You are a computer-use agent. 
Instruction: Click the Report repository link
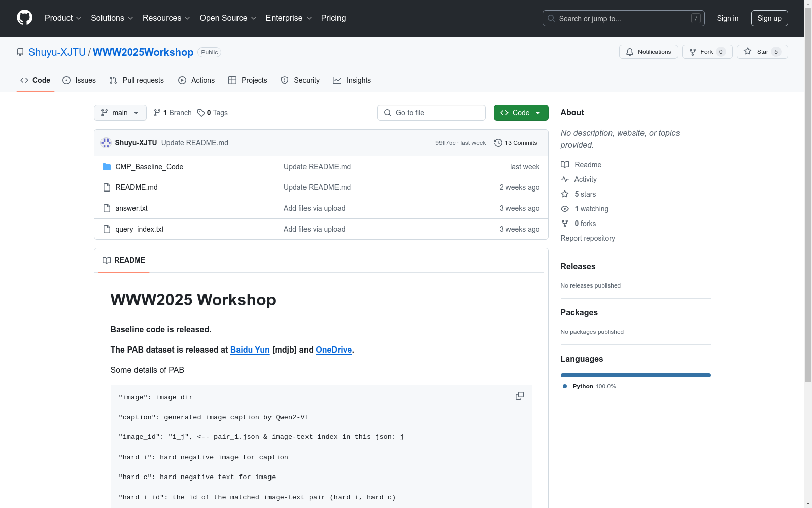(588, 238)
